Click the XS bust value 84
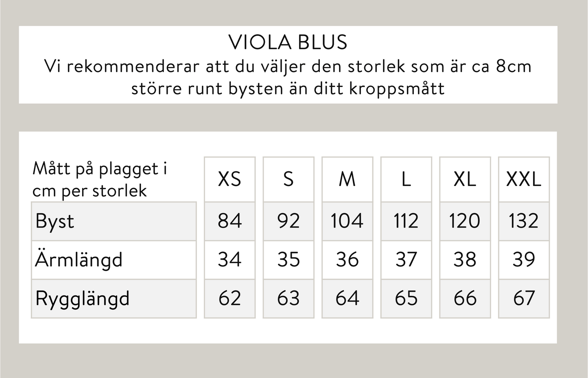Screen dimensions: 588x378 [x=230, y=221]
